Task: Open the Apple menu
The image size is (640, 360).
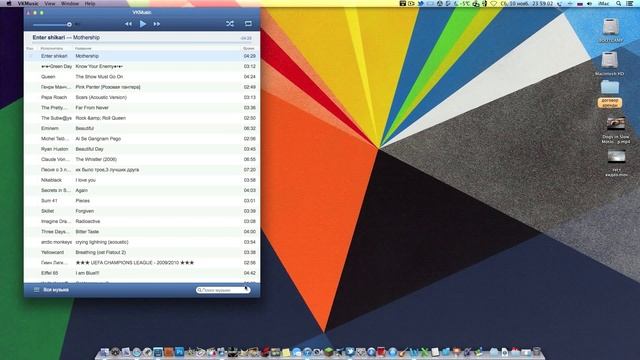Action: (x=9, y=3)
